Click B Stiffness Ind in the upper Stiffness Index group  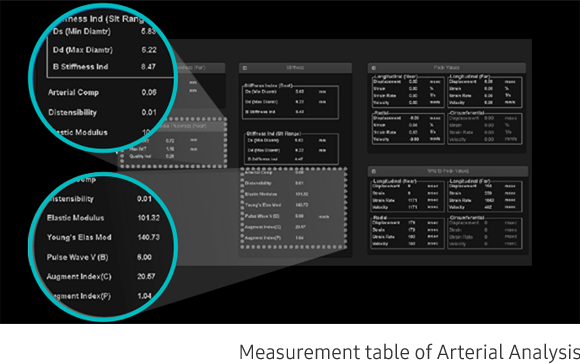point(261,112)
